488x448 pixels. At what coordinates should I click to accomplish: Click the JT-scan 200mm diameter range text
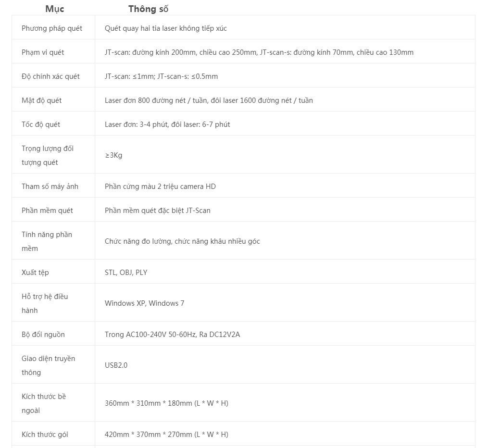[180, 52]
